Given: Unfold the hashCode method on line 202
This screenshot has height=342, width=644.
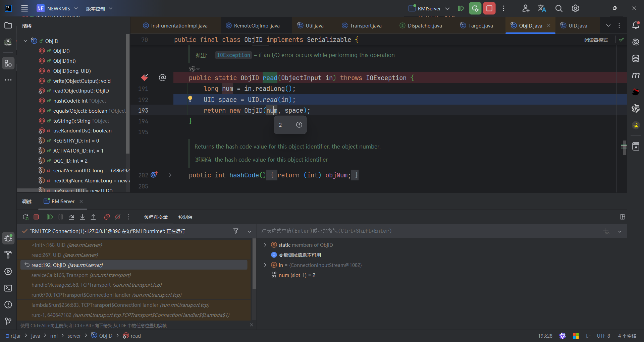Looking at the screenshot, I should point(170,175).
